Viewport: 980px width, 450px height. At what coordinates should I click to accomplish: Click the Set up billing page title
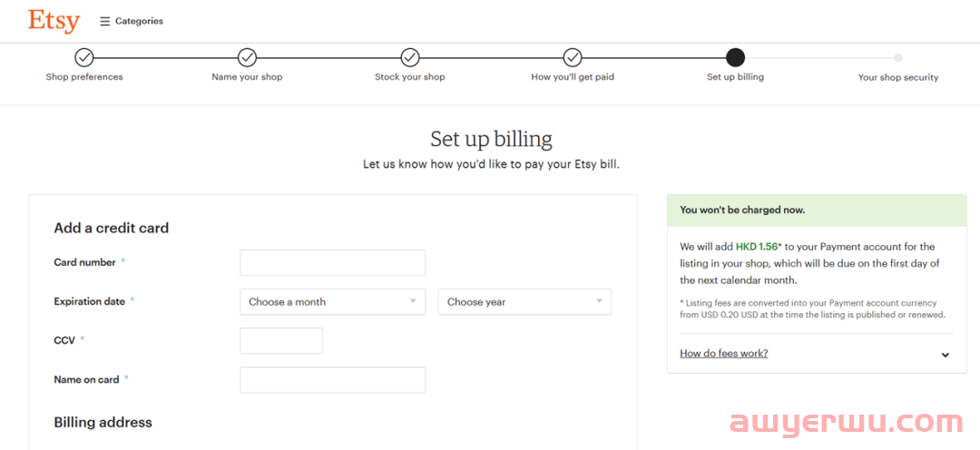491,139
